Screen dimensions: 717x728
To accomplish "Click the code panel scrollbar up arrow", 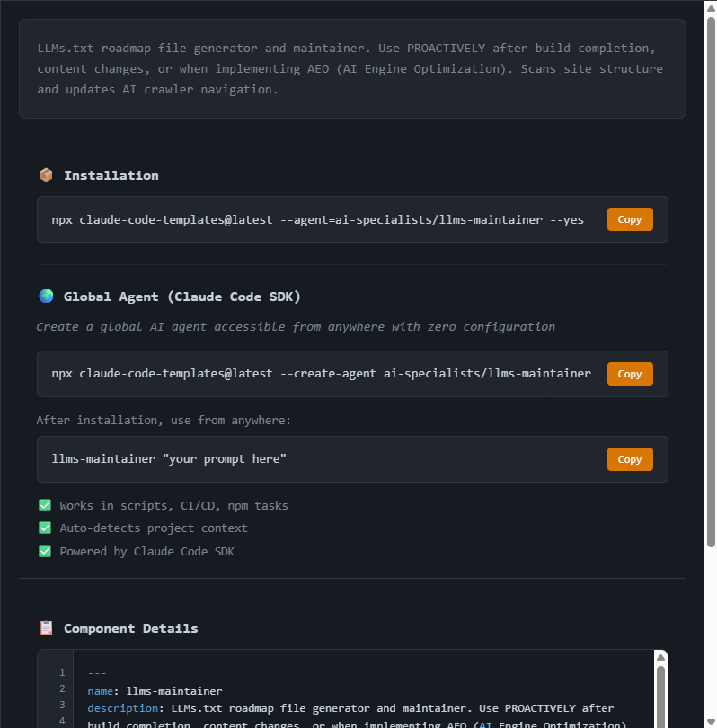I will [x=661, y=657].
